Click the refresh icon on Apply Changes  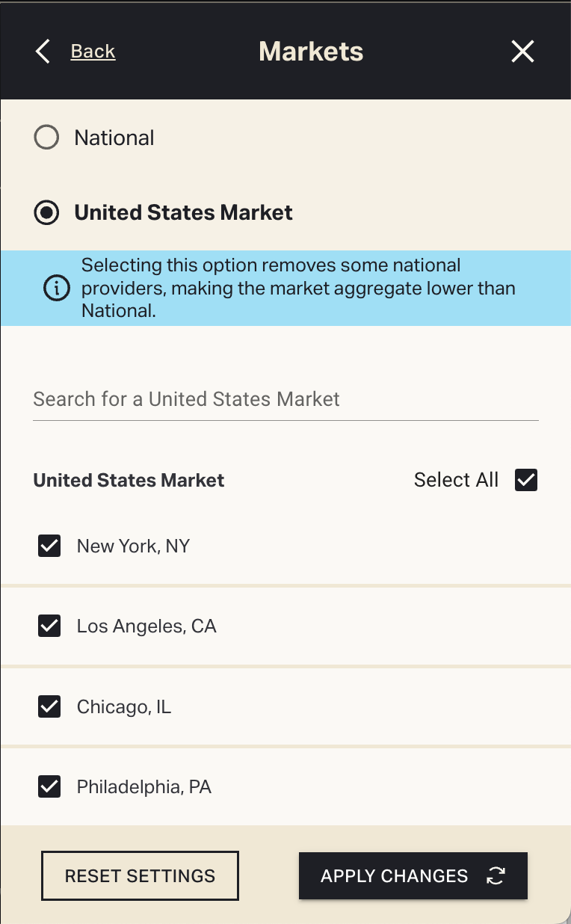click(x=496, y=876)
